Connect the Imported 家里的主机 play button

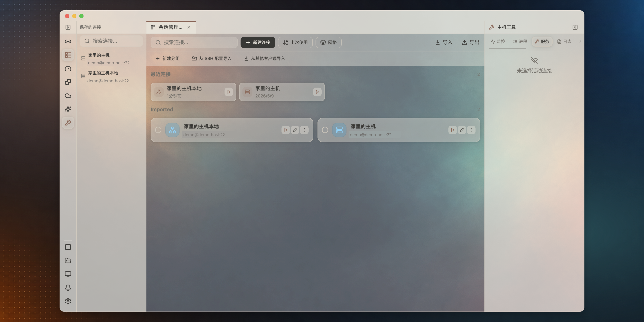click(453, 130)
